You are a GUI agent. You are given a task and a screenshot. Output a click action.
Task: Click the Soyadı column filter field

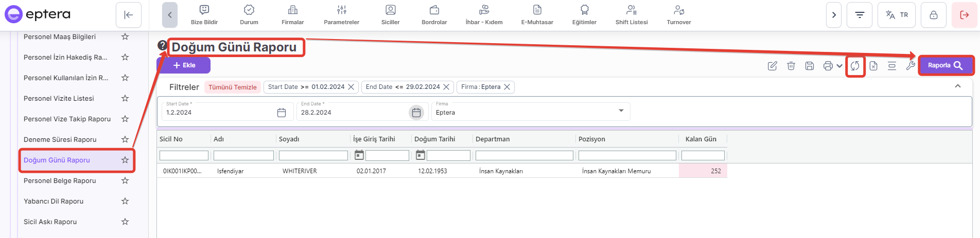[313, 155]
